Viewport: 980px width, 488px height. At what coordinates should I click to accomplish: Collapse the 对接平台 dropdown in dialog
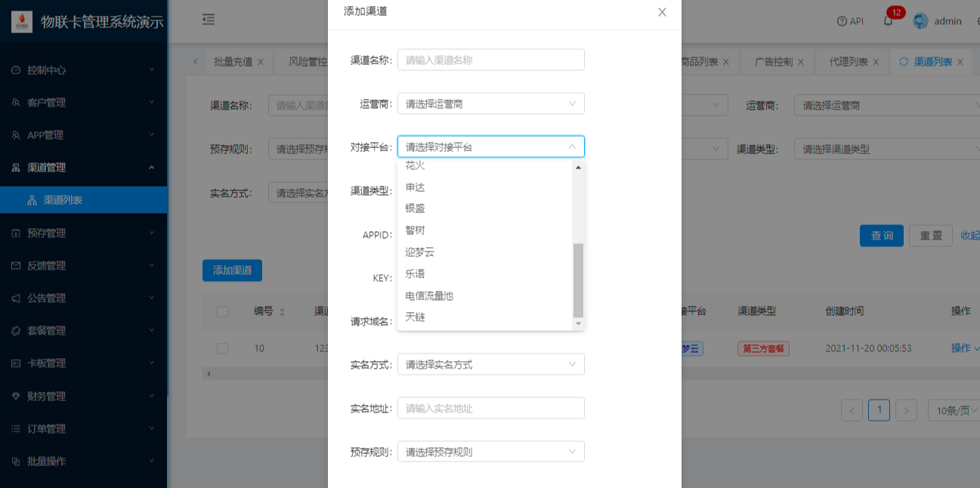click(x=491, y=147)
